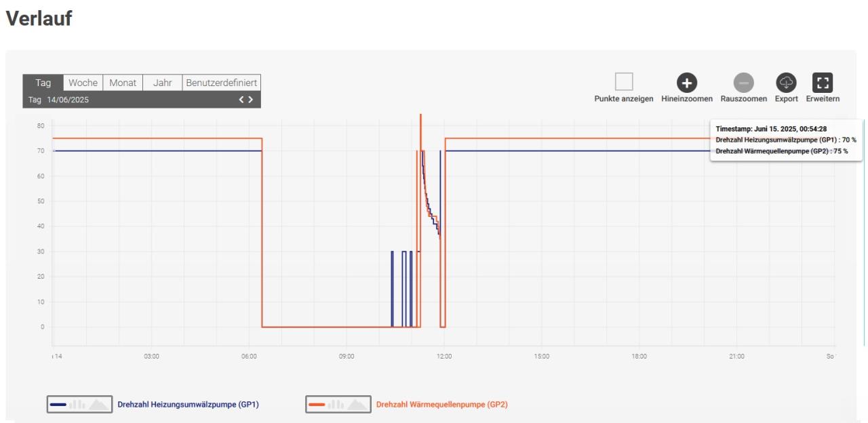Screen dimensions: 868x423
Task: Choose the Benutzerdefiniert range option
Action: pos(221,83)
